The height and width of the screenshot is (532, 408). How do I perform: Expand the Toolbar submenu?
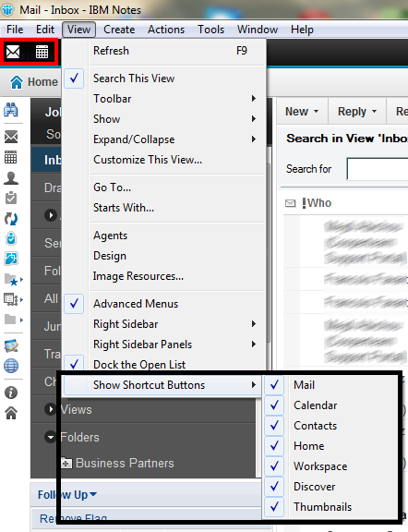pyautogui.click(x=163, y=99)
